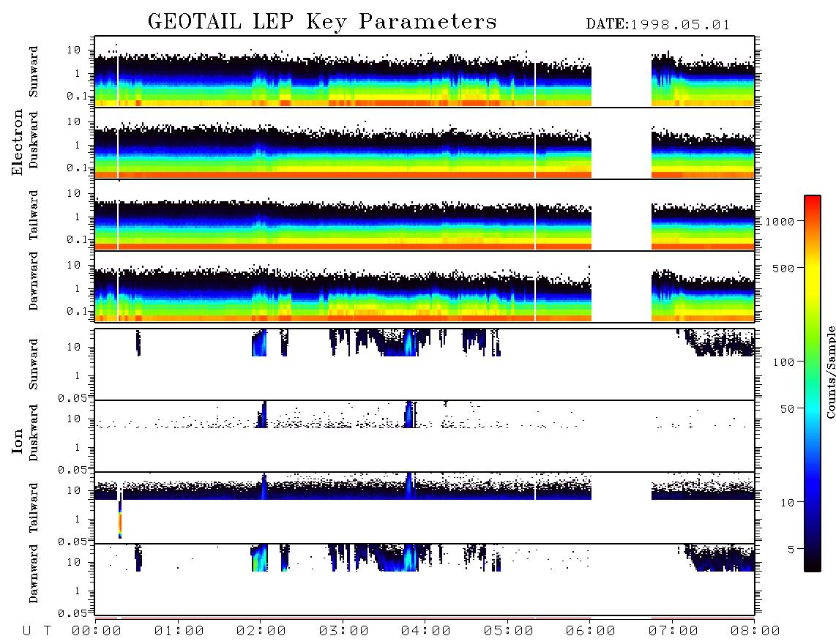Select the Ion Sunward axis label

point(34,364)
